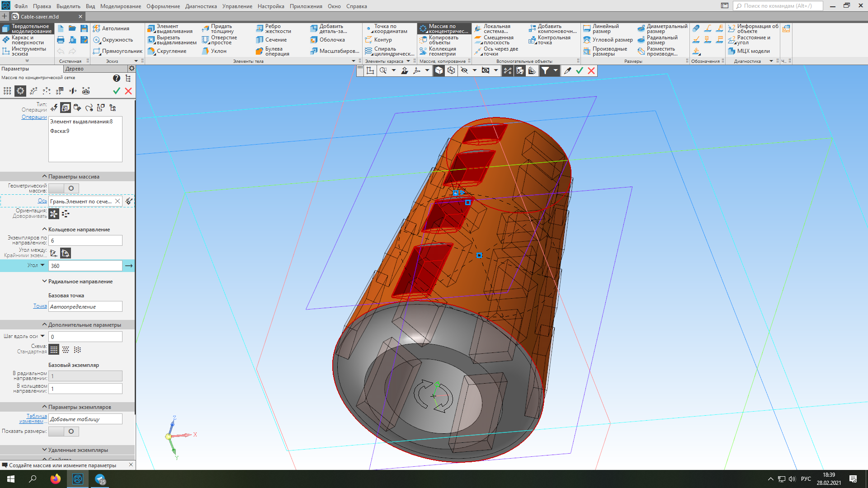Click the Экземпляров по направлению field
Image resolution: width=868 pixels, height=488 pixels.
click(85, 241)
